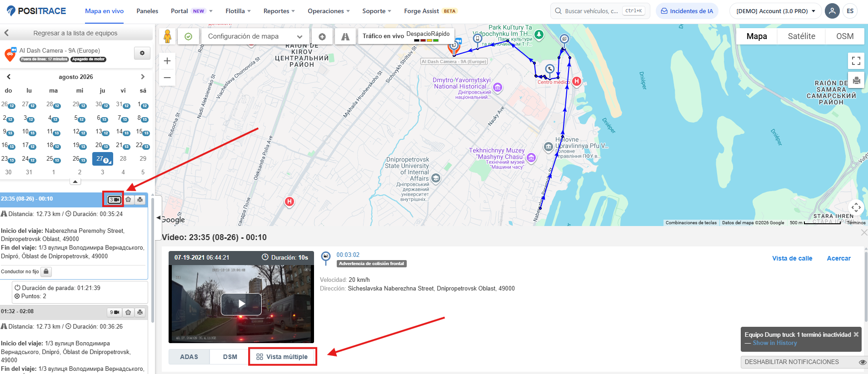Close the video panel

click(864, 232)
